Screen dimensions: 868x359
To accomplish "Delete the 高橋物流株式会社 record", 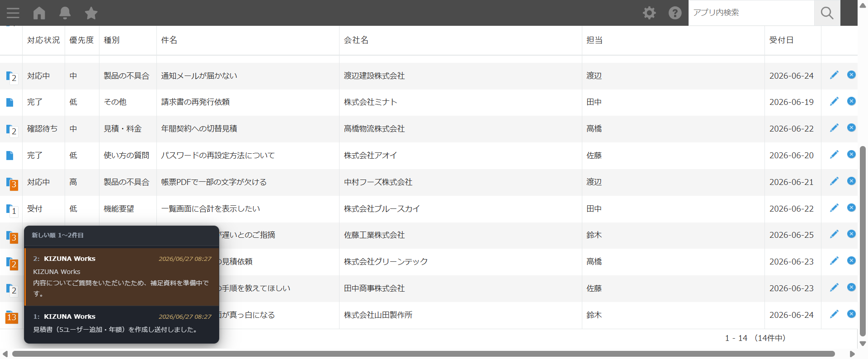I will (851, 128).
